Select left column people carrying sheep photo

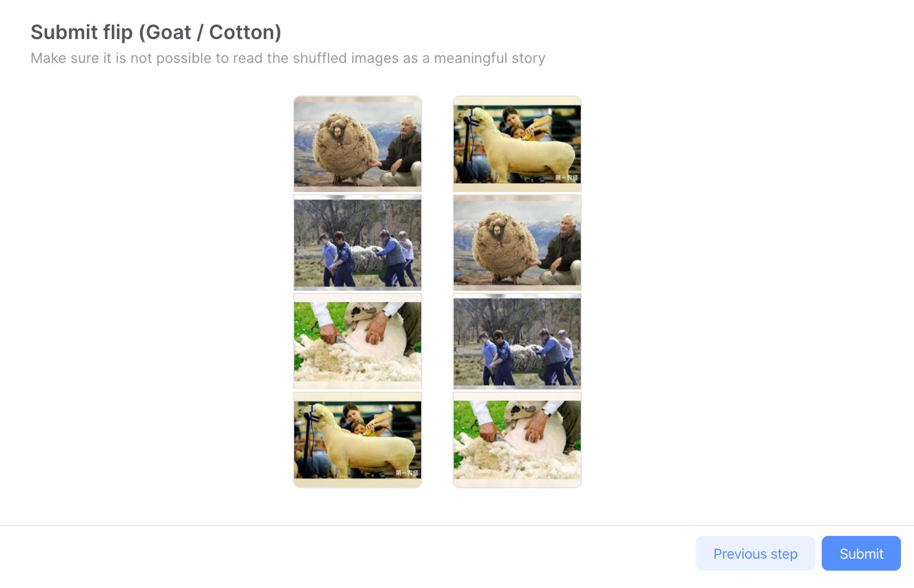pos(358,243)
